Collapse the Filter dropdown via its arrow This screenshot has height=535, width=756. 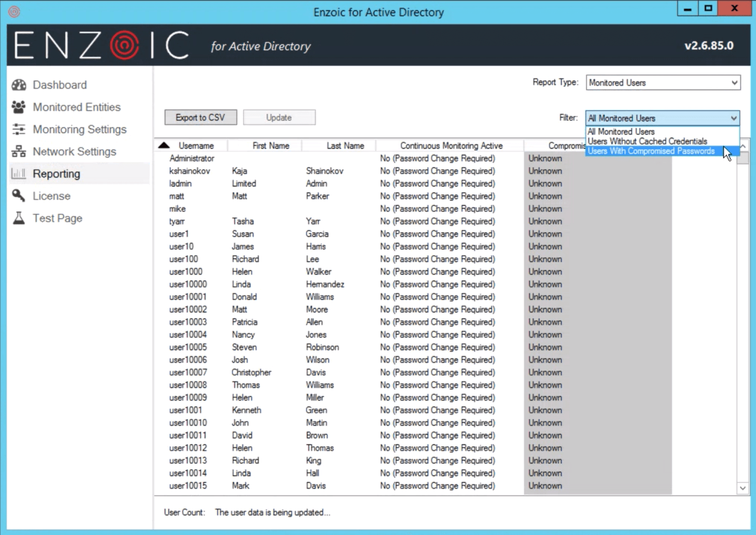(x=734, y=118)
